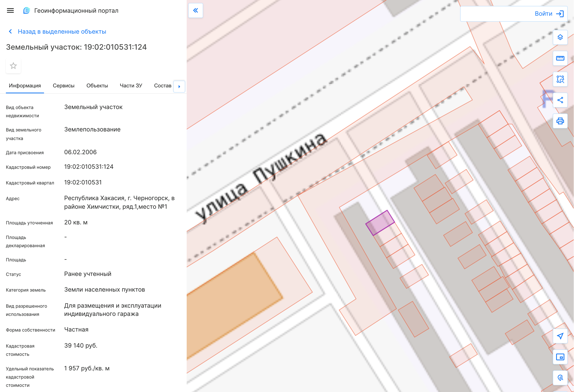Viewport: 574px width, 392px height.
Task: Share the current map view
Action: pos(560,100)
